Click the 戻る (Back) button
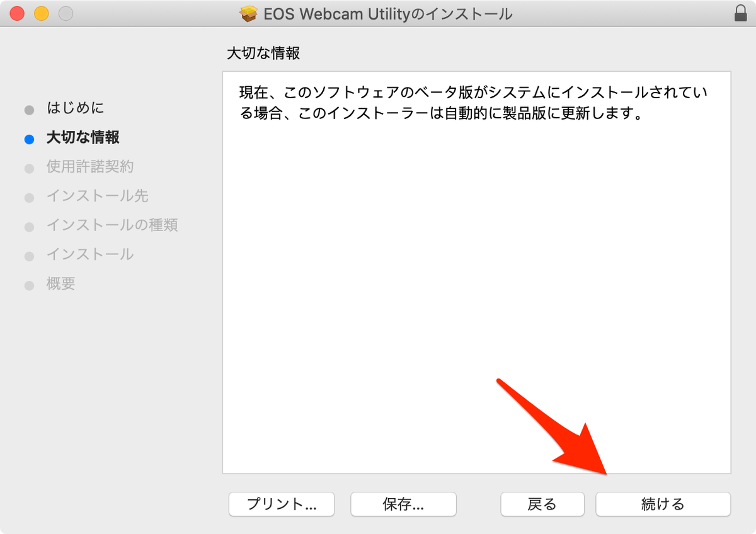 pos(542,504)
